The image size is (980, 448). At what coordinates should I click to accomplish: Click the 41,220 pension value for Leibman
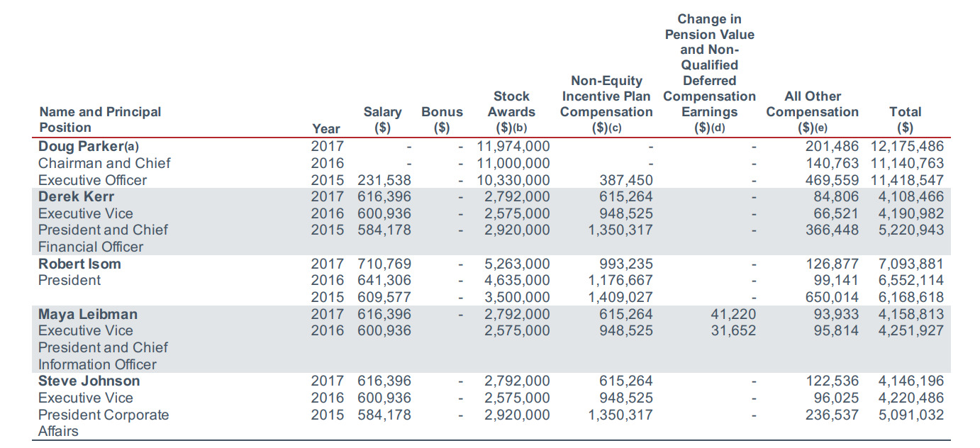tap(733, 315)
